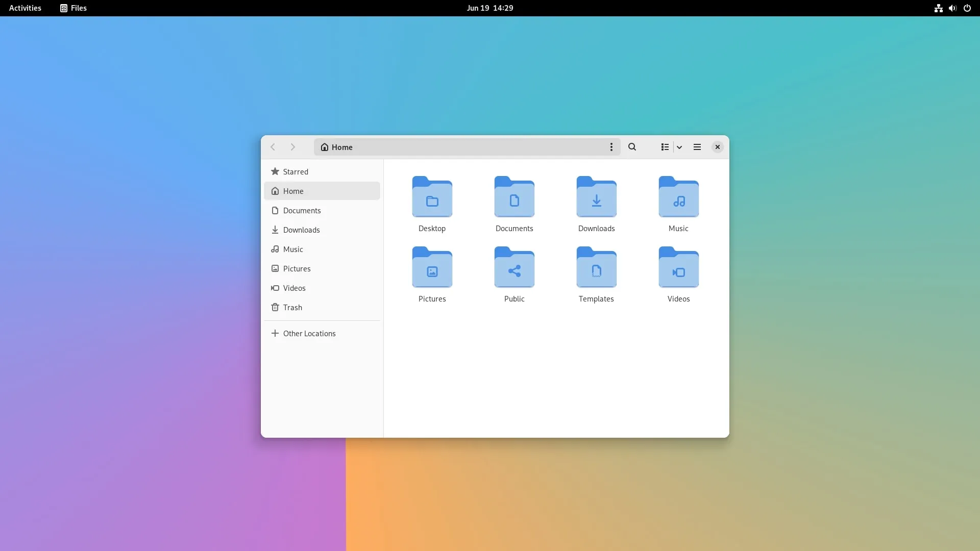This screenshot has height=551, width=980.
Task: Go to Trash in sidebar
Action: [292, 307]
